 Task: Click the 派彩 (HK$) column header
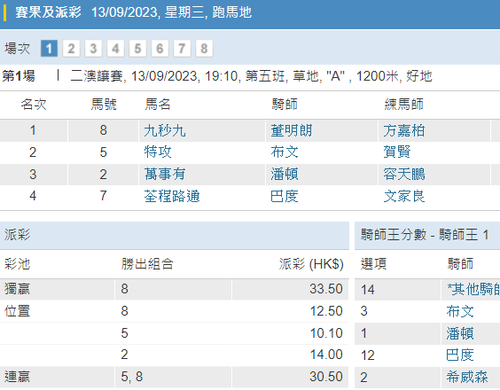click(311, 264)
